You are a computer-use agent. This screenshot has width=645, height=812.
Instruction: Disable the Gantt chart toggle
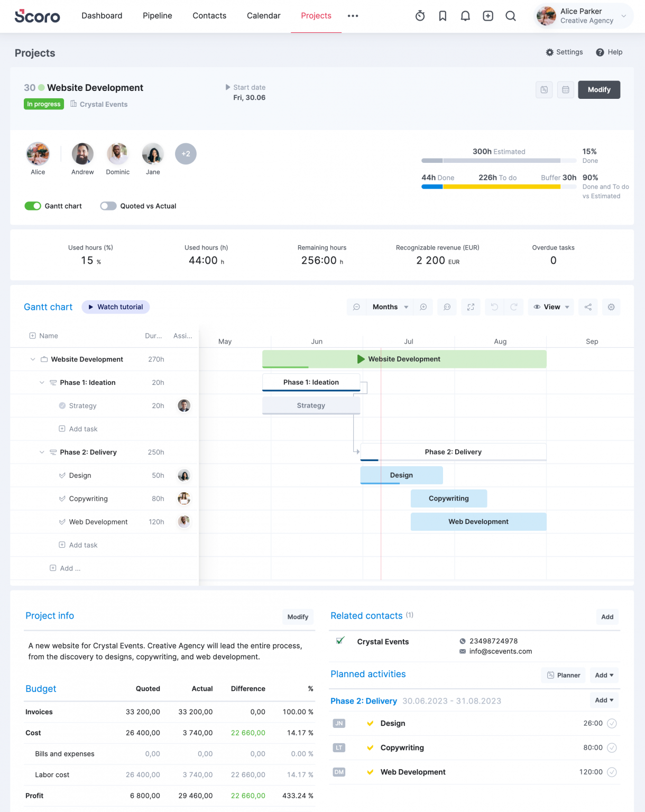click(x=33, y=206)
